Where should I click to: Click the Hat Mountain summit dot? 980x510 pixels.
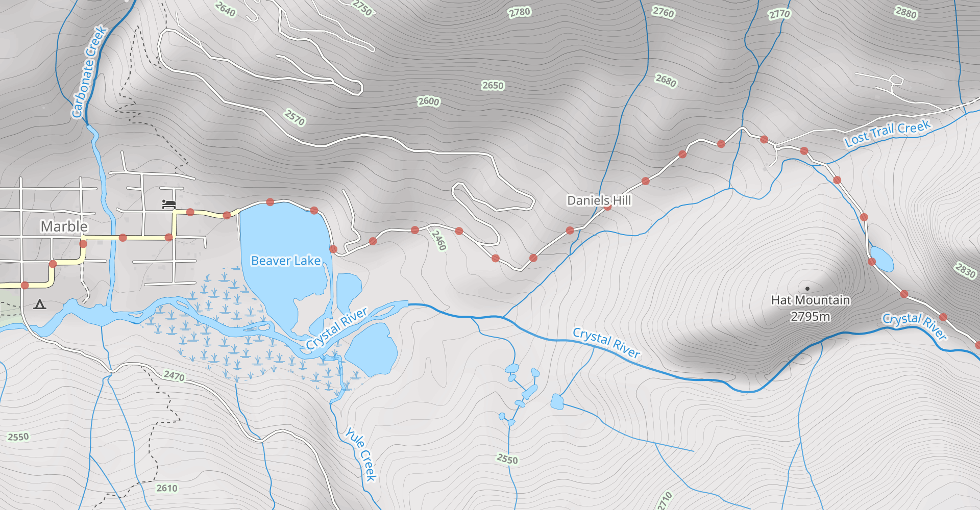click(807, 289)
